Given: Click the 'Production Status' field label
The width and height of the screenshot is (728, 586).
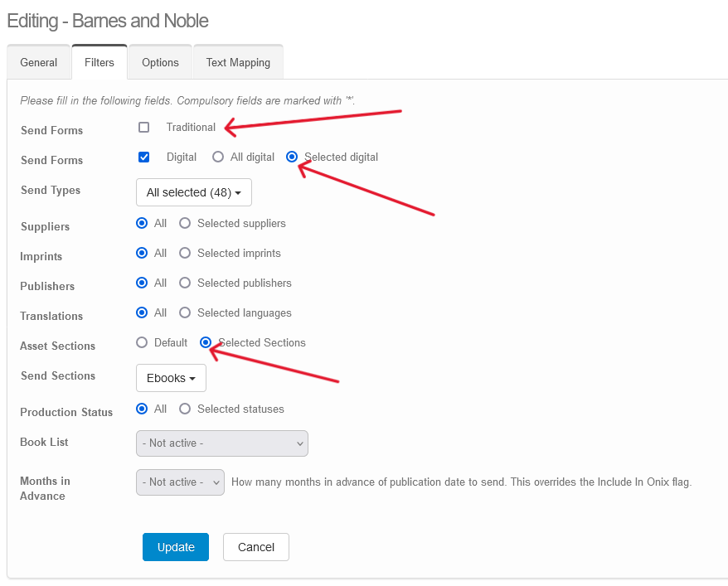Looking at the screenshot, I should pyautogui.click(x=66, y=412).
